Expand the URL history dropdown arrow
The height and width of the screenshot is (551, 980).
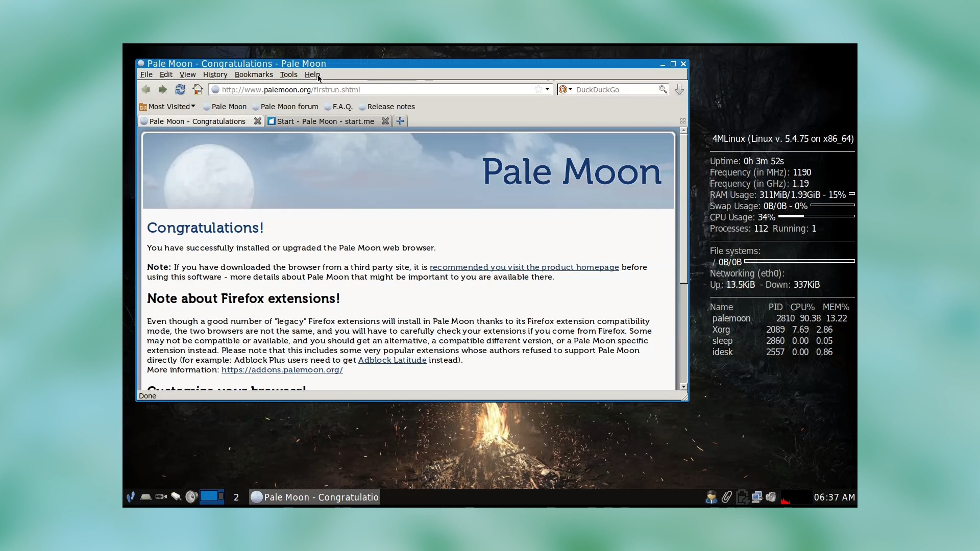pyautogui.click(x=547, y=89)
